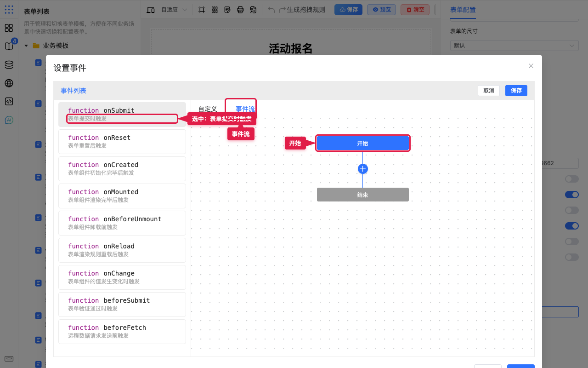This screenshot has width=588, height=368.
Task: Toggle the third switch in 表单配置 panel
Action: [x=572, y=210]
